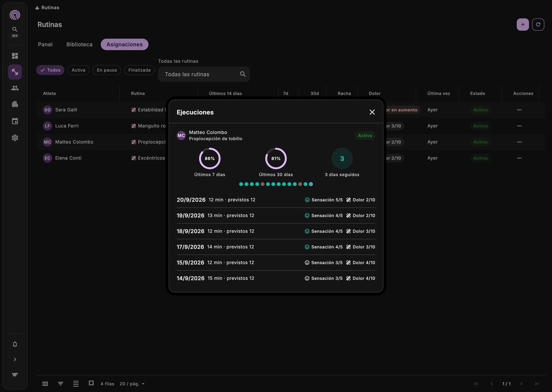Open the settings gear in sidebar
This screenshot has height=392, width=552.
[x=15, y=138]
